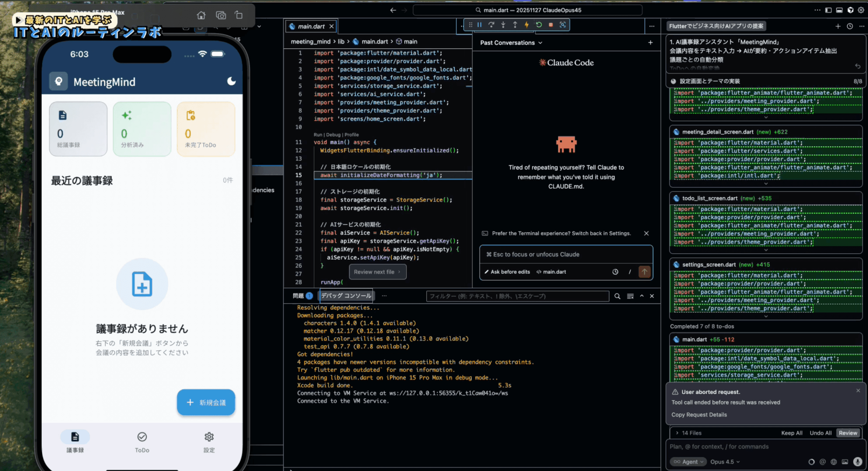The width and height of the screenshot is (868, 471).
Task: Toggle primary sidebar layout in title bar
Action: point(828,10)
